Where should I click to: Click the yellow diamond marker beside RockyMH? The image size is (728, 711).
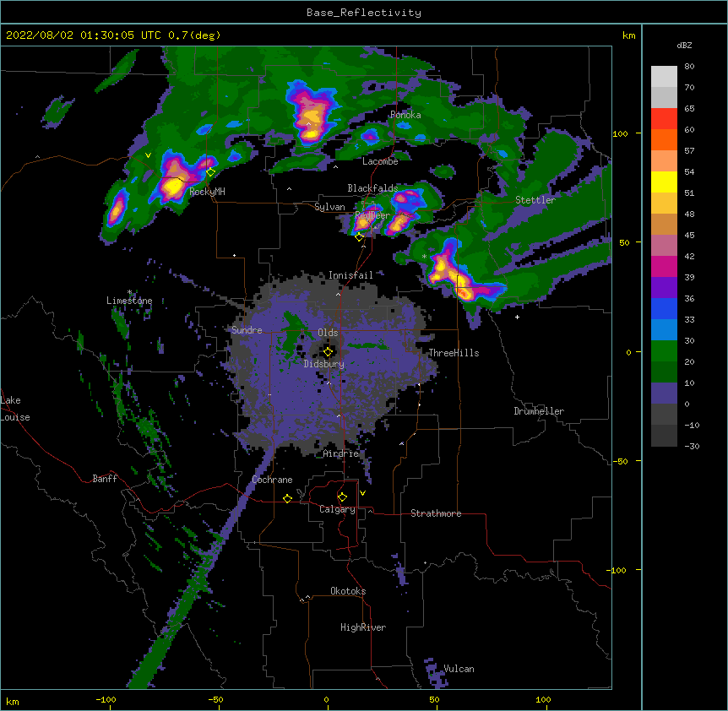tap(211, 172)
